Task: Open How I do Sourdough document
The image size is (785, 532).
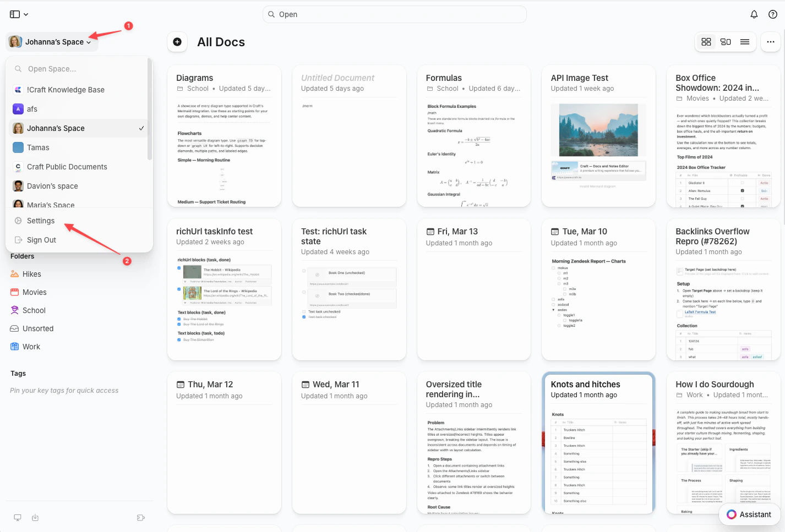Action: pos(723,443)
